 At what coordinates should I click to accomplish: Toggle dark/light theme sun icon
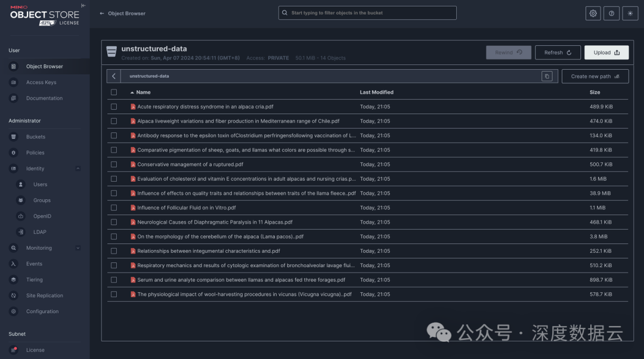point(630,13)
